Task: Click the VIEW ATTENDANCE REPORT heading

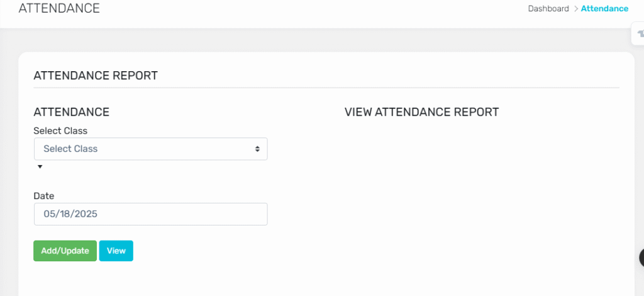Action: coord(422,112)
